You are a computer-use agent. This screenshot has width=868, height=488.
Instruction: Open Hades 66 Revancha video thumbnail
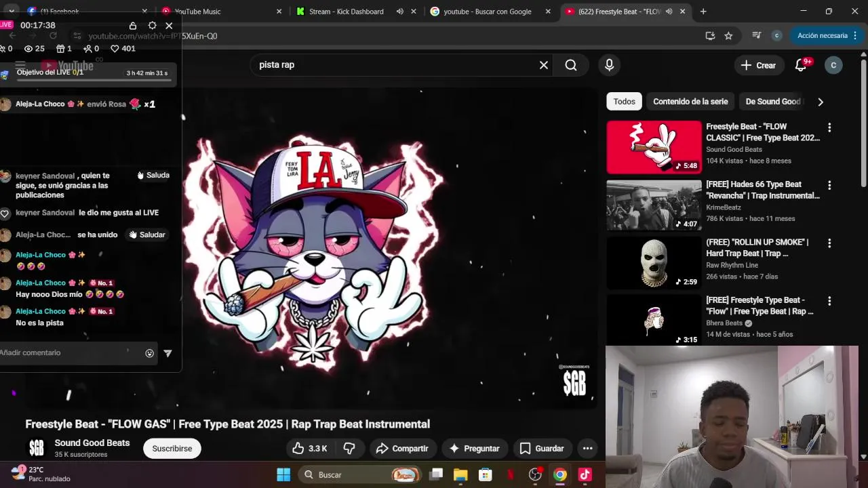point(654,205)
